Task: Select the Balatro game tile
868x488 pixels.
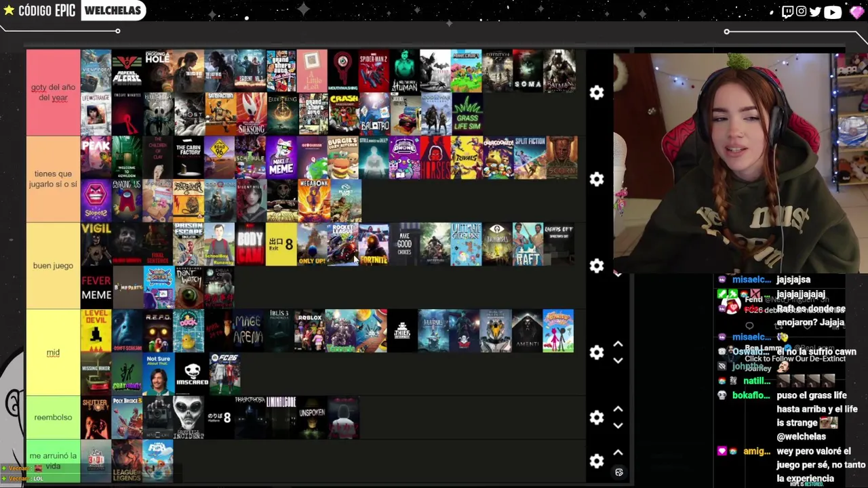Action: tap(374, 114)
